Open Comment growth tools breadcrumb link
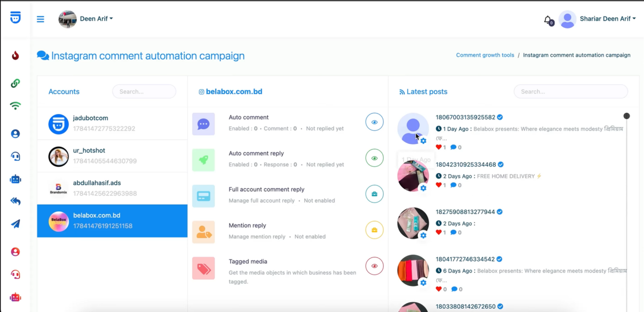 485,55
